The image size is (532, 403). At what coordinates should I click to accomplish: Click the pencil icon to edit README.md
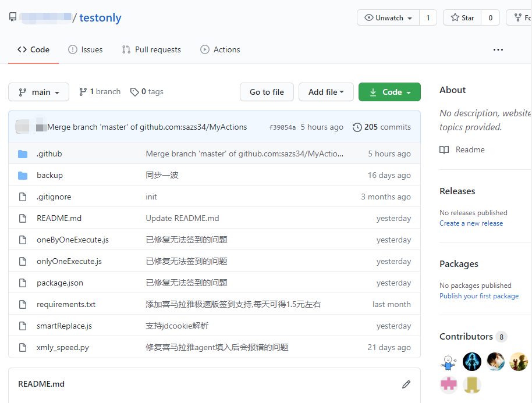(406, 384)
